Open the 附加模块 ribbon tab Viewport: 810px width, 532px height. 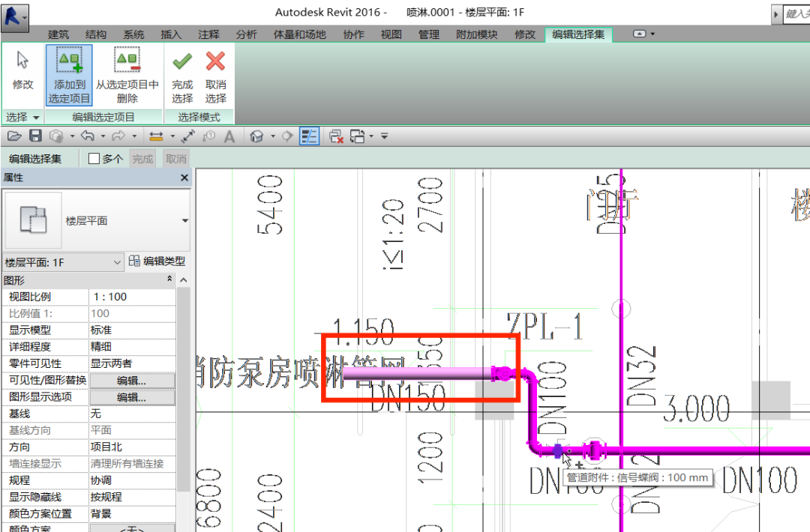477,34
